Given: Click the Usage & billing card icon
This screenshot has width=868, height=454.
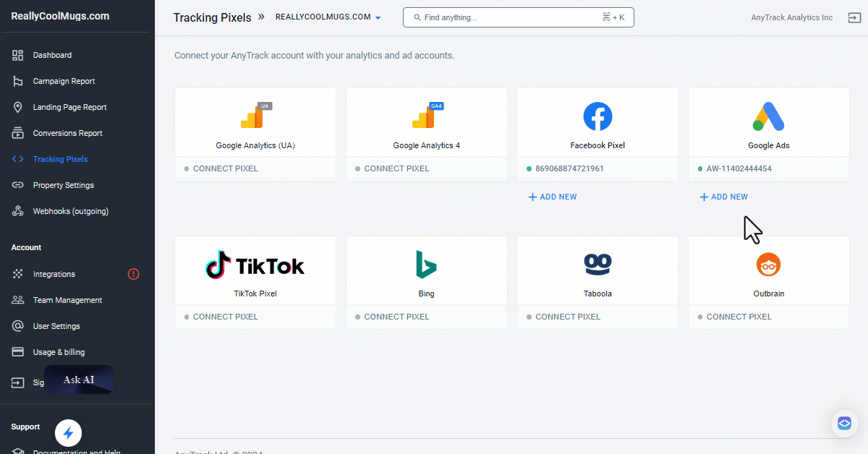Looking at the screenshot, I should tap(18, 352).
